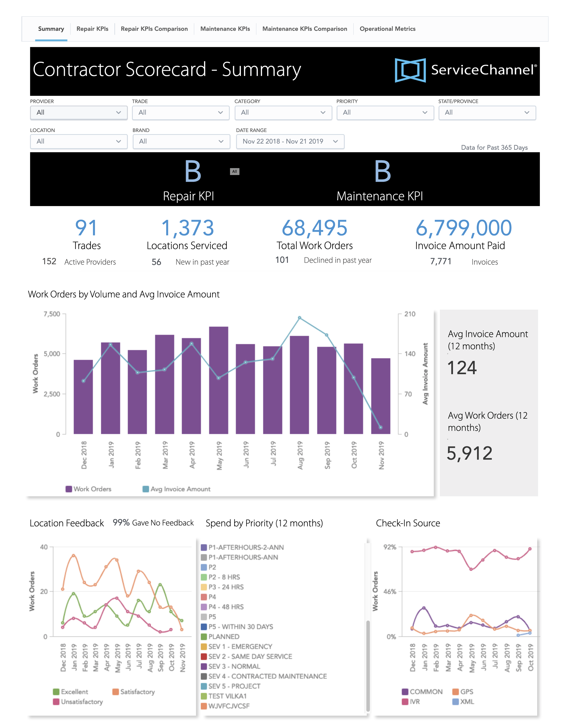Viewport: 563px width, 728px height.
Task: Click the Repair KPI grade B
Action: coord(193,171)
